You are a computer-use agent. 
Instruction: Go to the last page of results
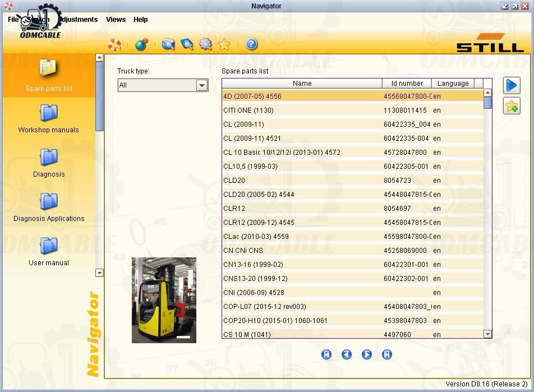[x=387, y=354]
